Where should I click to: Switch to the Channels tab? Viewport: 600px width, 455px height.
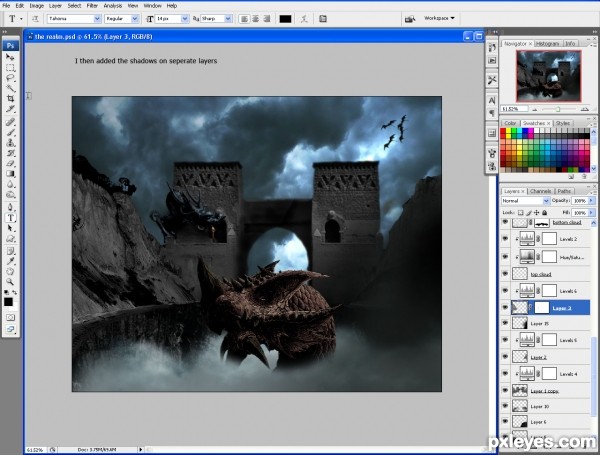click(x=540, y=191)
